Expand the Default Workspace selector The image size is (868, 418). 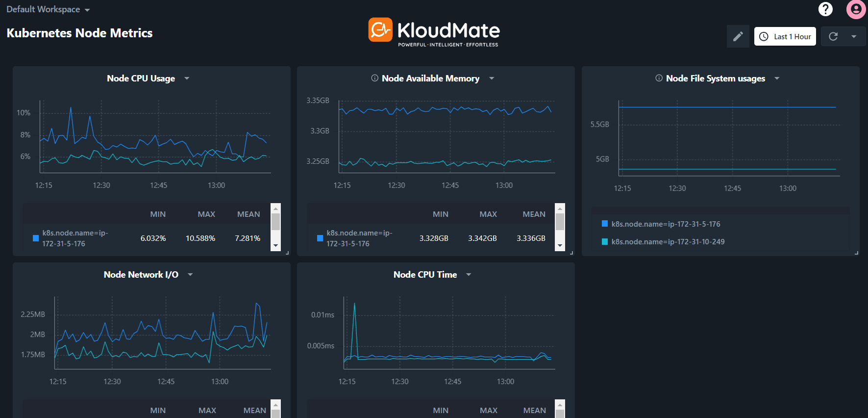point(48,9)
